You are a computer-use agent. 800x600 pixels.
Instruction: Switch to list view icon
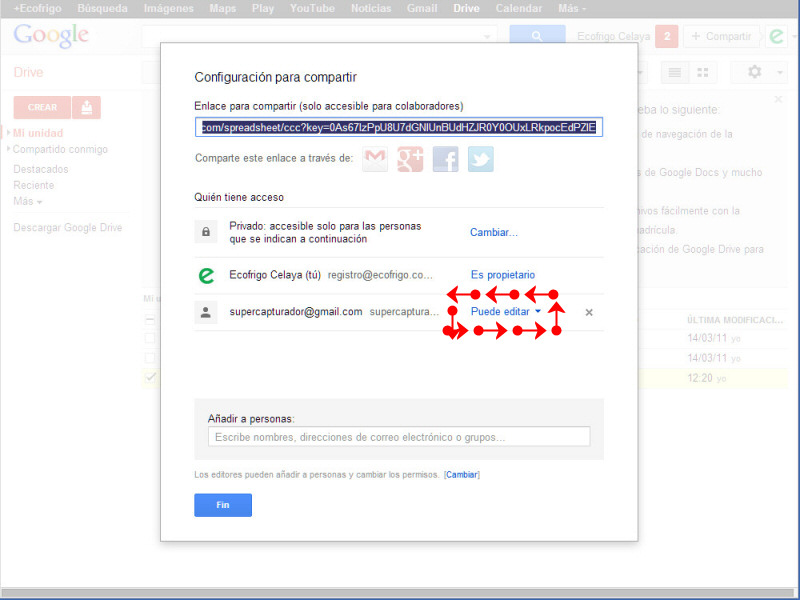click(x=674, y=72)
